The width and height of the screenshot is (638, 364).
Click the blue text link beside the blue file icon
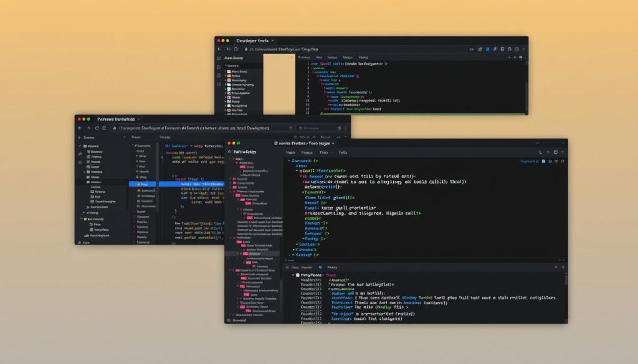click(529, 161)
